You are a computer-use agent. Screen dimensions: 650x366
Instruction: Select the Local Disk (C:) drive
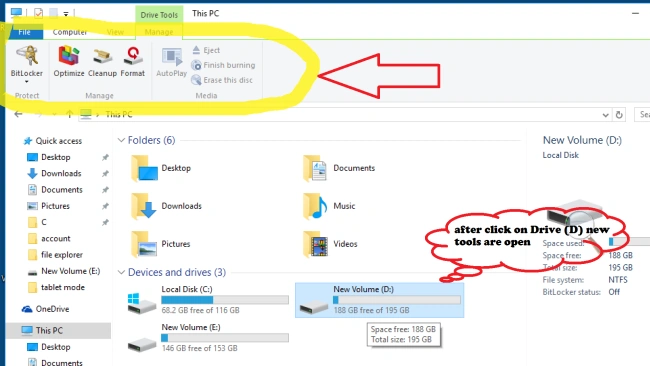pyautogui.click(x=208, y=300)
